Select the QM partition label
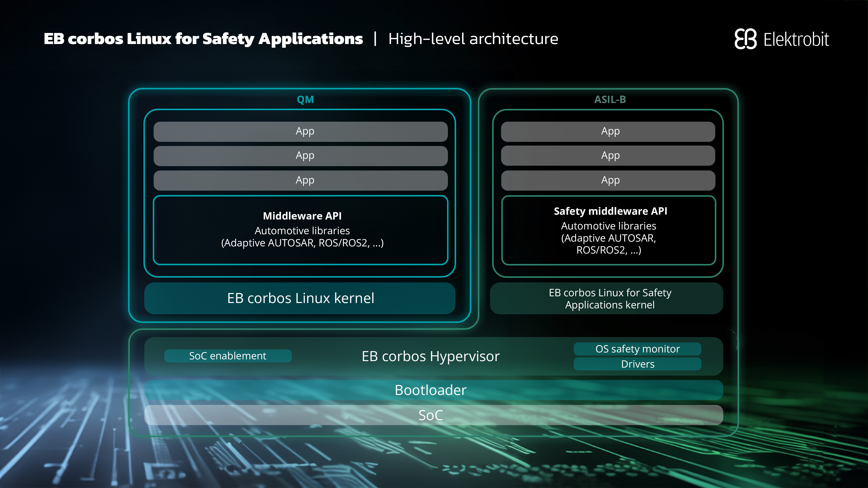The height and width of the screenshot is (488, 868). 305,100
